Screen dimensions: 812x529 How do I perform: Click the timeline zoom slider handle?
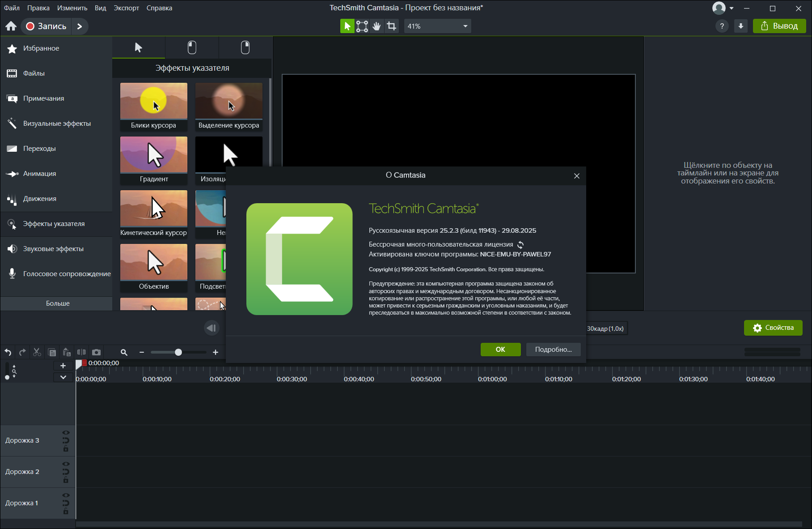tap(178, 352)
